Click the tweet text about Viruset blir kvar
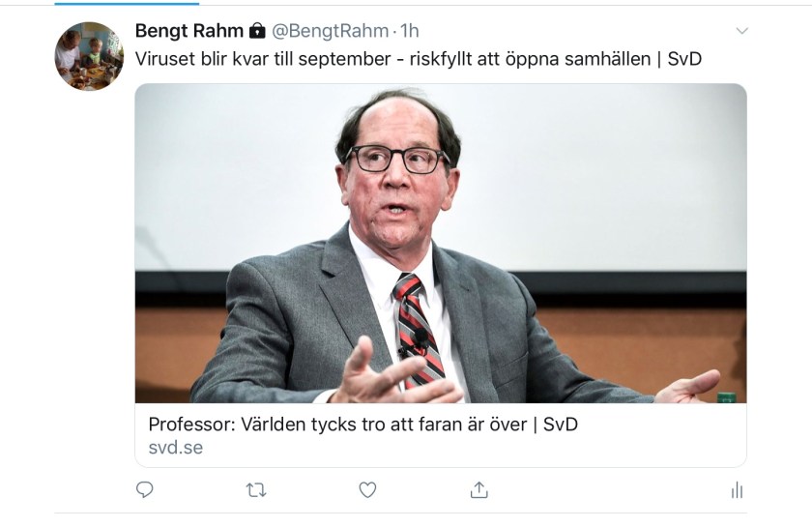 387,58
